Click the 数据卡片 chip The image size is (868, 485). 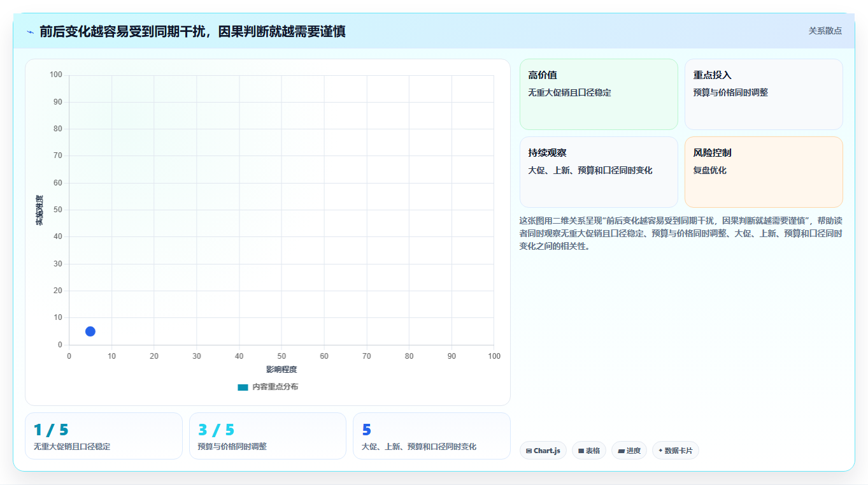676,451
